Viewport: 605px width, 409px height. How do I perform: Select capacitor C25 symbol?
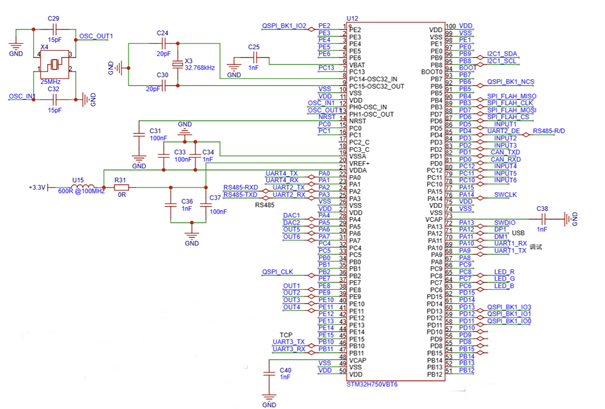(x=254, y=58)
